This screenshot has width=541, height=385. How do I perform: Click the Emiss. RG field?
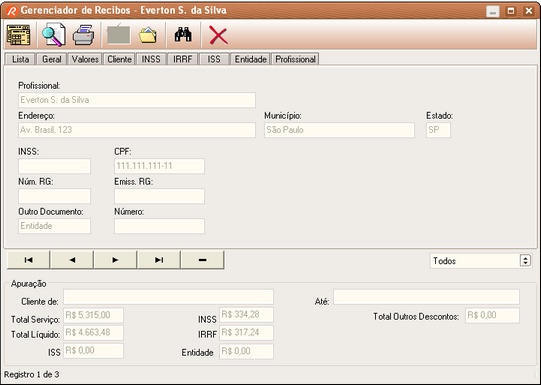click(x=159, y=196)
